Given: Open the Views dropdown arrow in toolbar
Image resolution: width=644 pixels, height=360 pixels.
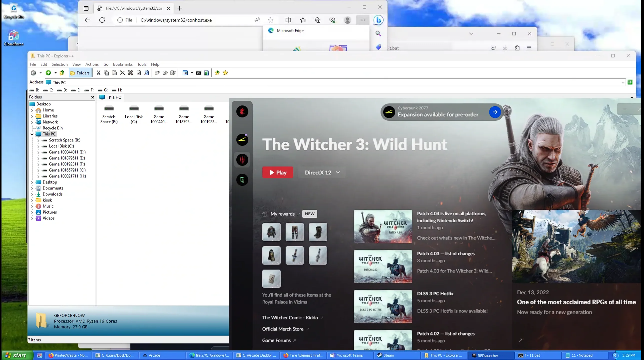Looking at the screenshot, I should (x=192, y=73).
